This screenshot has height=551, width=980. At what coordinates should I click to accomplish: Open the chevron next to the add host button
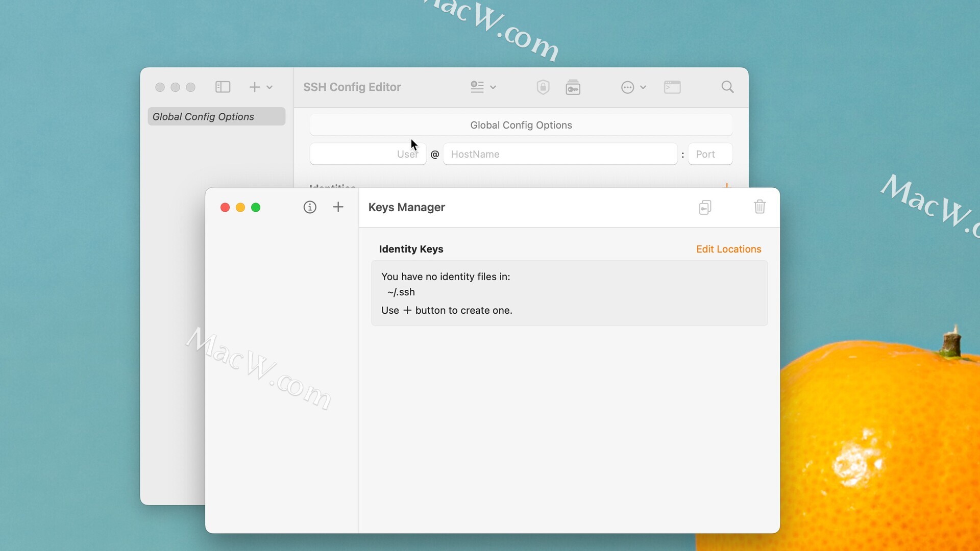pos(269,87)
